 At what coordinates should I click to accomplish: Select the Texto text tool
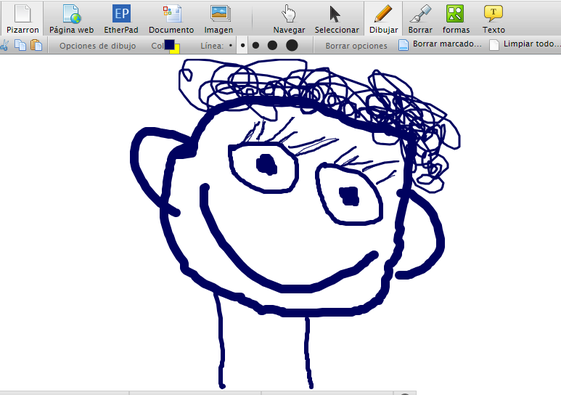[493, 19]
